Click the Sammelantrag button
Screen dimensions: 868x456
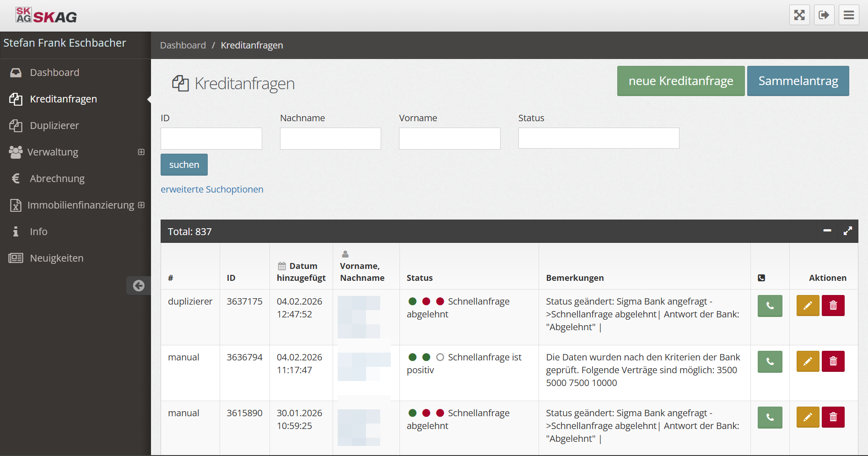point(798,81)
